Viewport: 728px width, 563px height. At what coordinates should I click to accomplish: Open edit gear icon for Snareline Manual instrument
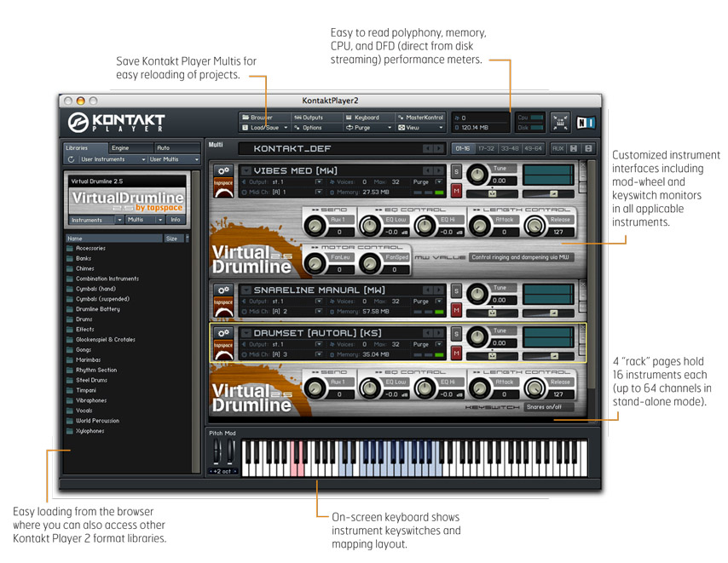(x=224, y=290)
